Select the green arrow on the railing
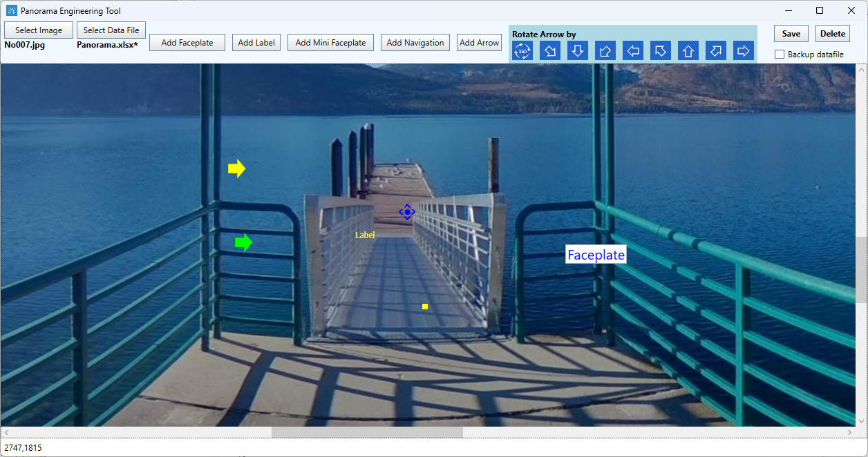 point(243,242)
